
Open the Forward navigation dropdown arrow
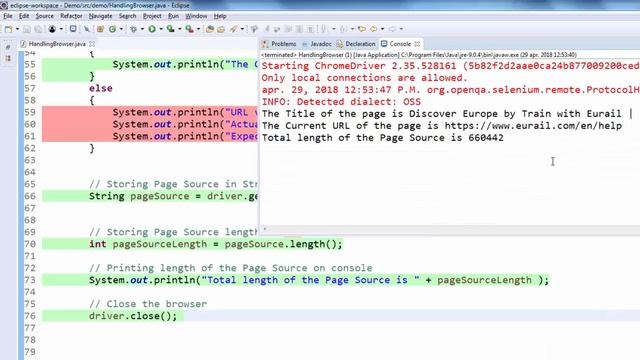[x=401, y=29]
